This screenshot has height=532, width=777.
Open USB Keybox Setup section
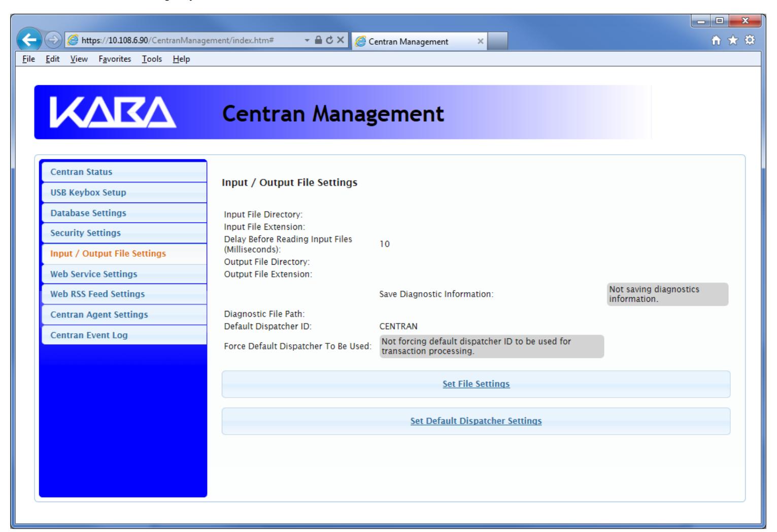(x=124, y=192)
